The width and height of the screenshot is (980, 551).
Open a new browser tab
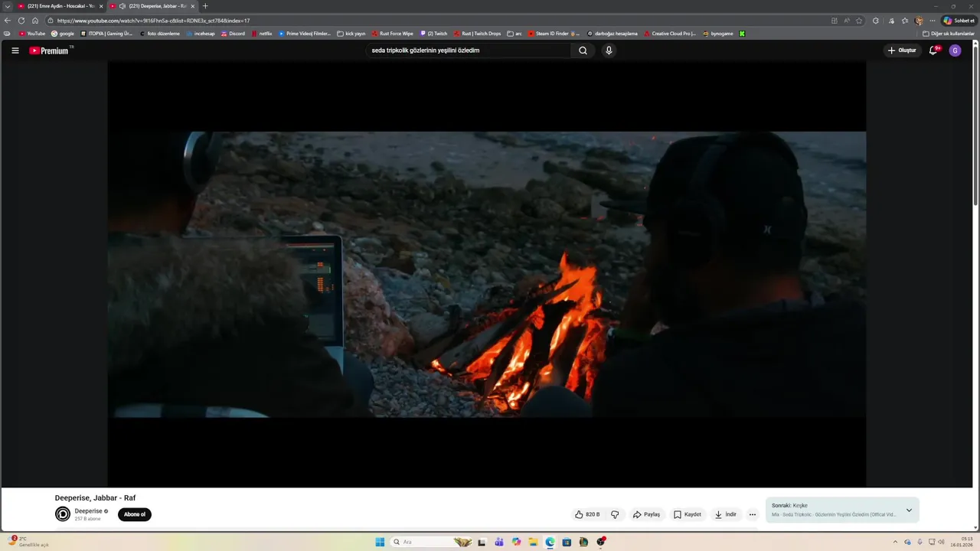pos(205,6)
